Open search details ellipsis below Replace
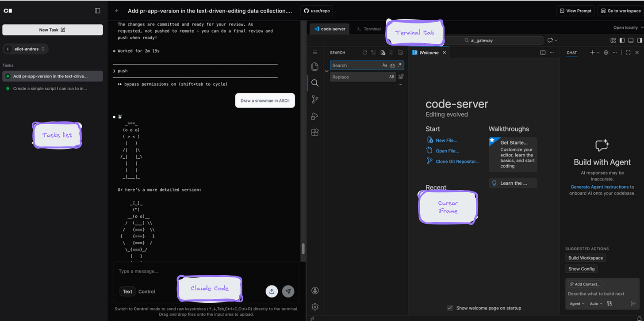The height and width of the screenshot is (321, 644). [x=400, y=84]
